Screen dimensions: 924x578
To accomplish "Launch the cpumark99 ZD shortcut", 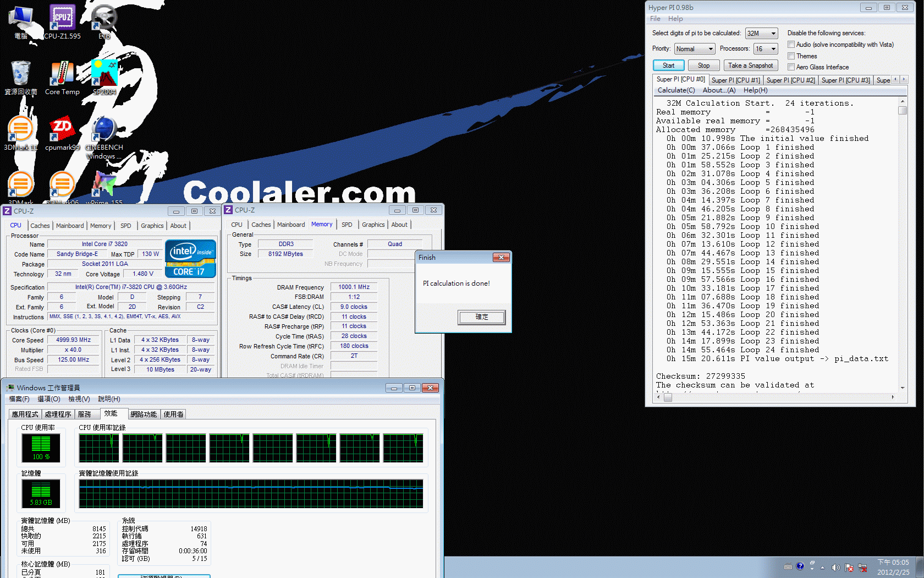I will (x=62, y=133).
